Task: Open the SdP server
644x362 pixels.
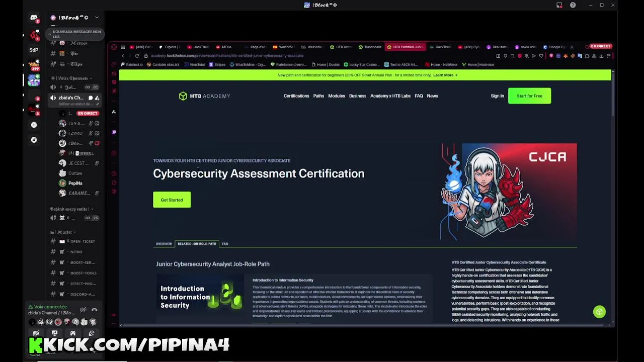Action: [34, 50]
